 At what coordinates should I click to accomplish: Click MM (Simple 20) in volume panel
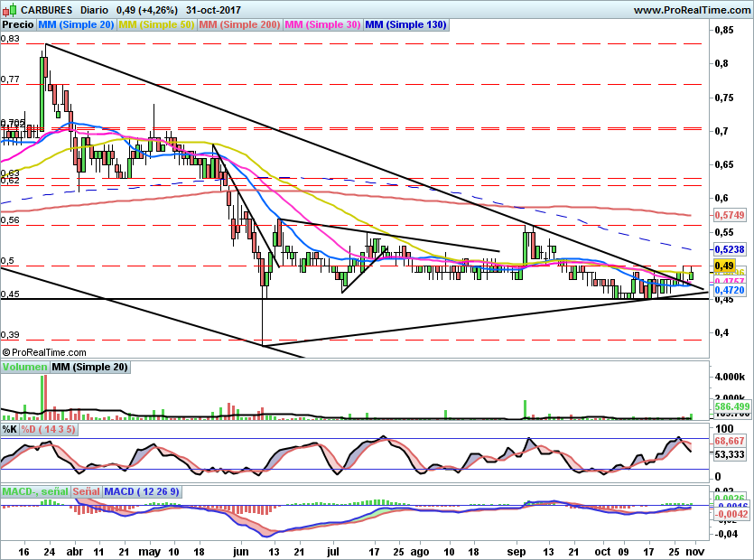(89, 367)
